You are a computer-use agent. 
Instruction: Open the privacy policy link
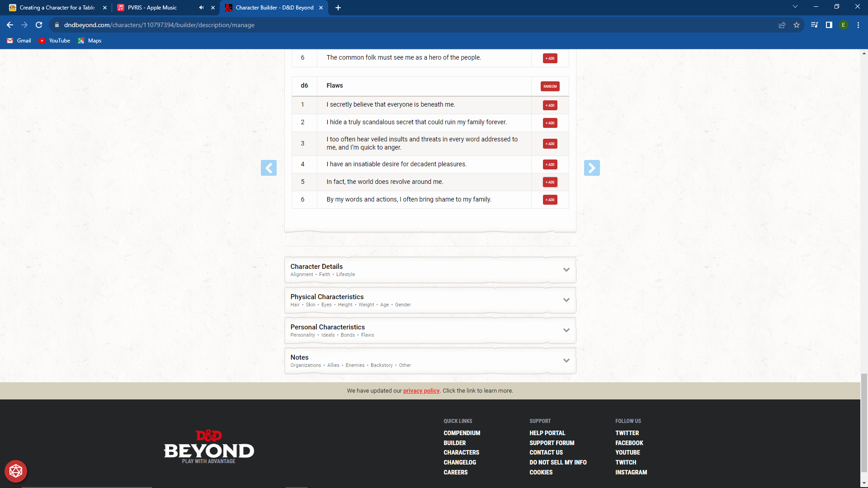click(x=421, y=390)
